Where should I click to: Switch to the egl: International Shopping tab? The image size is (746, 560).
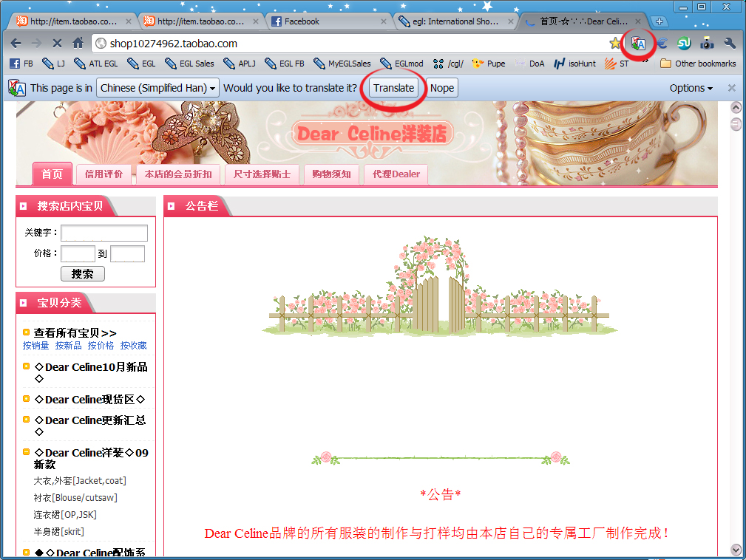pos(455,21)
